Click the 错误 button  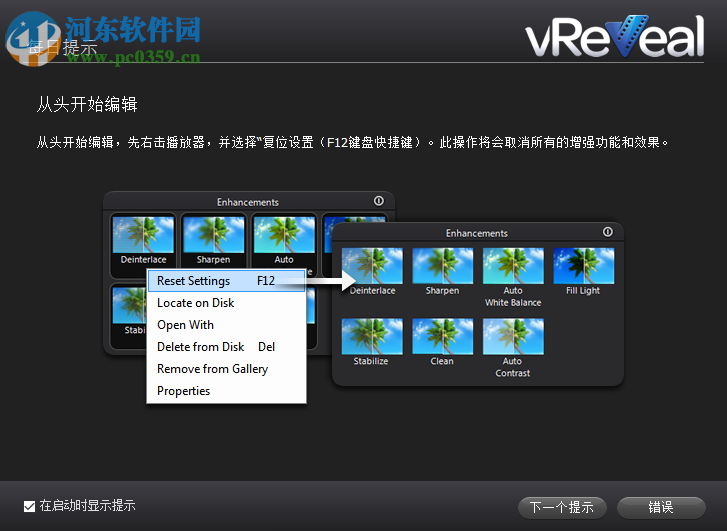[x=661, y=507]
